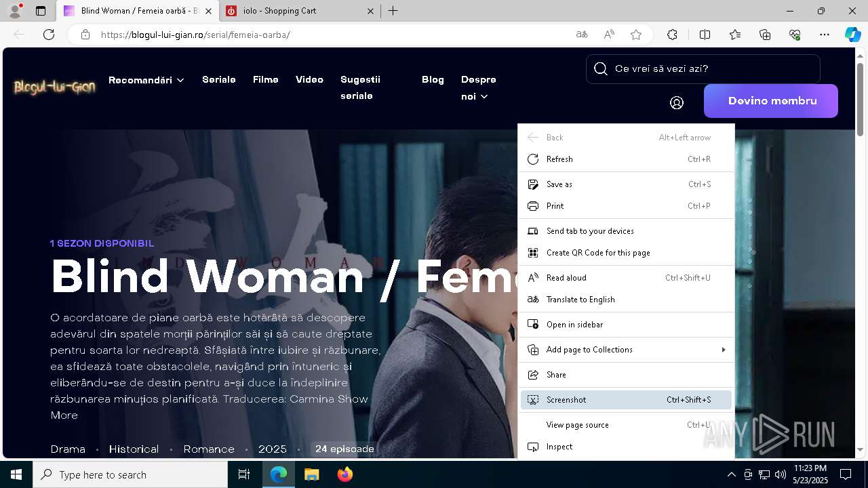Click the read aloud icon in address bar

[x=609, y=35]
